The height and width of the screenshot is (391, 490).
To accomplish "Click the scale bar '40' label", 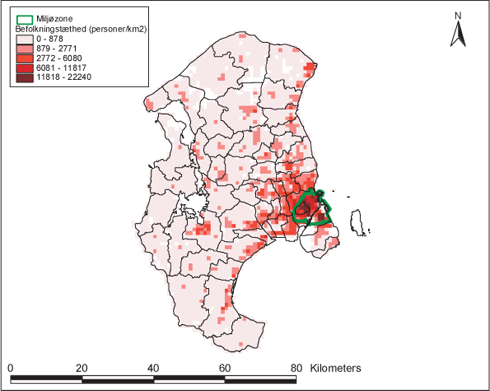I will 153,368.
